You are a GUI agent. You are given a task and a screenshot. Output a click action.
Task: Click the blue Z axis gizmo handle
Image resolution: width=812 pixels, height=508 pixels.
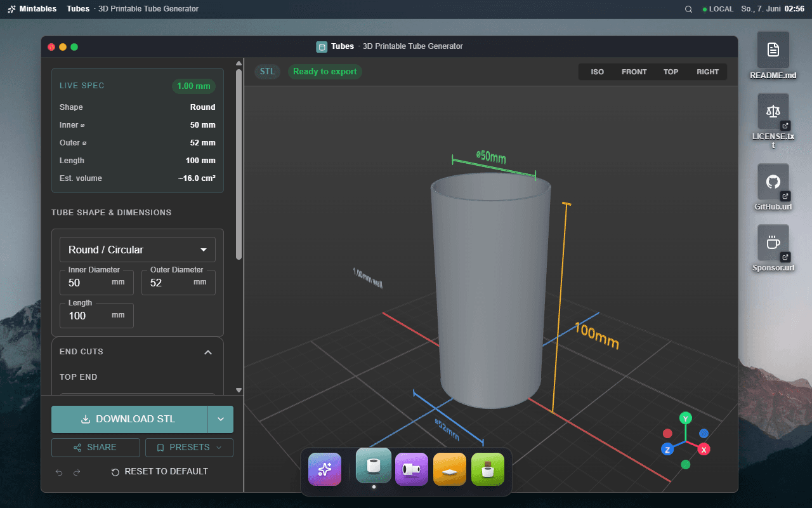pyautogui.click(x=667, y=449)
